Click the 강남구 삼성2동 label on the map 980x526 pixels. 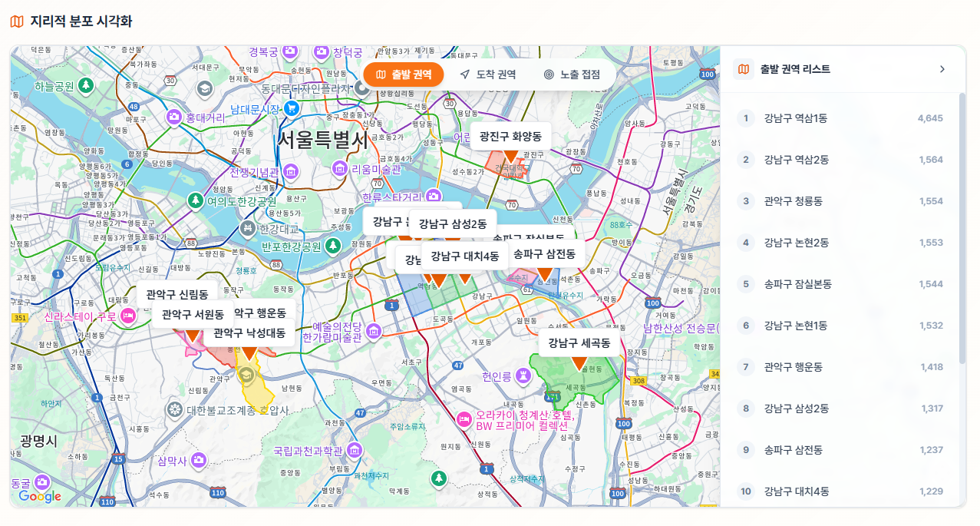(451, 223)
